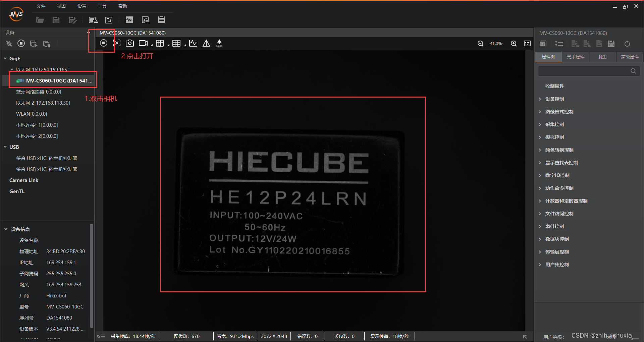
Task: Switch to the 触发 tab
Action: 603,57
